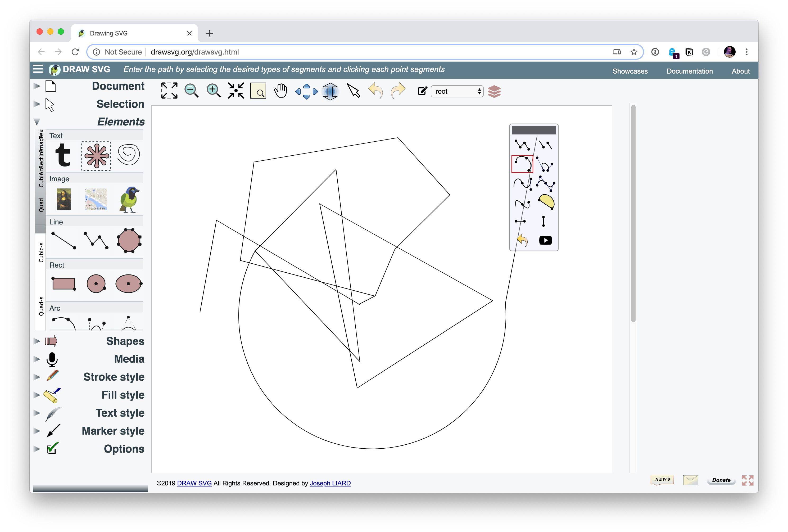This screenshot has width=788, height=532.
Task: Select the single line tool
Action: 64,240
